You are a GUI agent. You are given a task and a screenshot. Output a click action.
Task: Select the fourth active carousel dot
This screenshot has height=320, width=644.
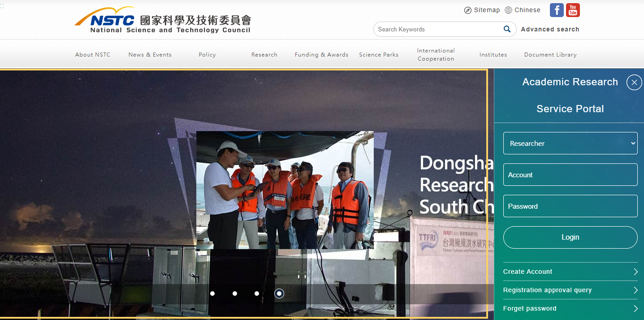click(x=279, y=294)
